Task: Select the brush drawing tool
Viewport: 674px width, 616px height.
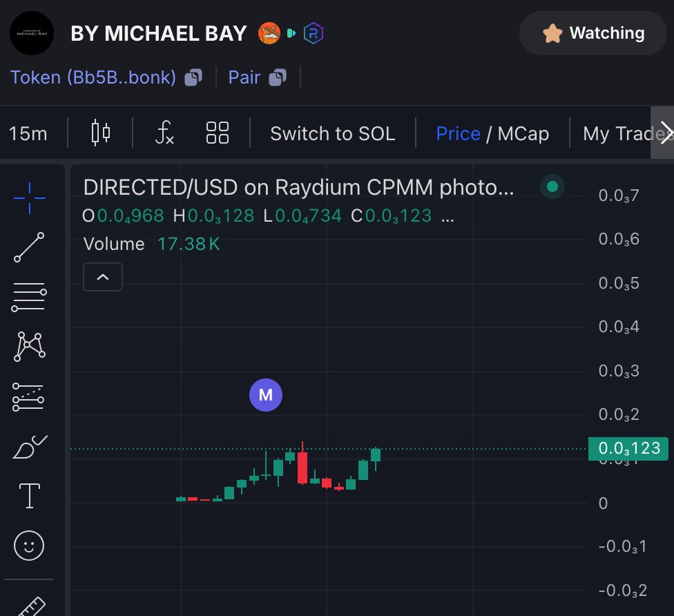Action: [30, 447]
